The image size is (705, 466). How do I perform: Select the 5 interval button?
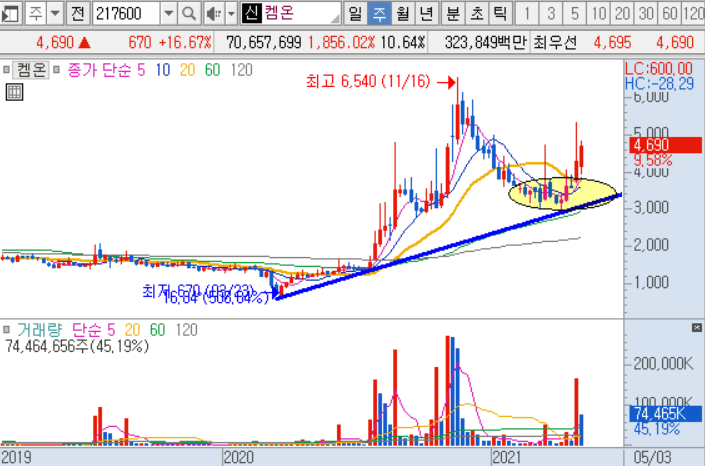[575, 13]
